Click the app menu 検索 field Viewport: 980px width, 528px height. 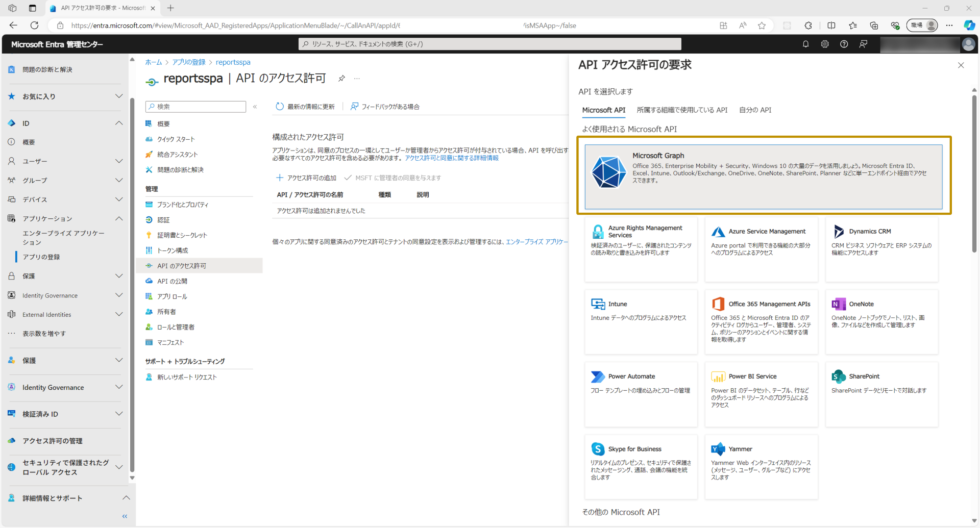pos(195,107)
